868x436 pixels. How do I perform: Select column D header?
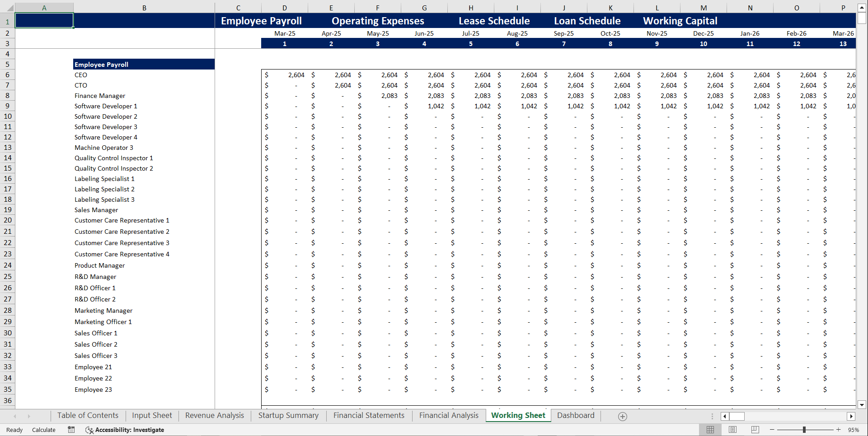click(x=284, y=8)
